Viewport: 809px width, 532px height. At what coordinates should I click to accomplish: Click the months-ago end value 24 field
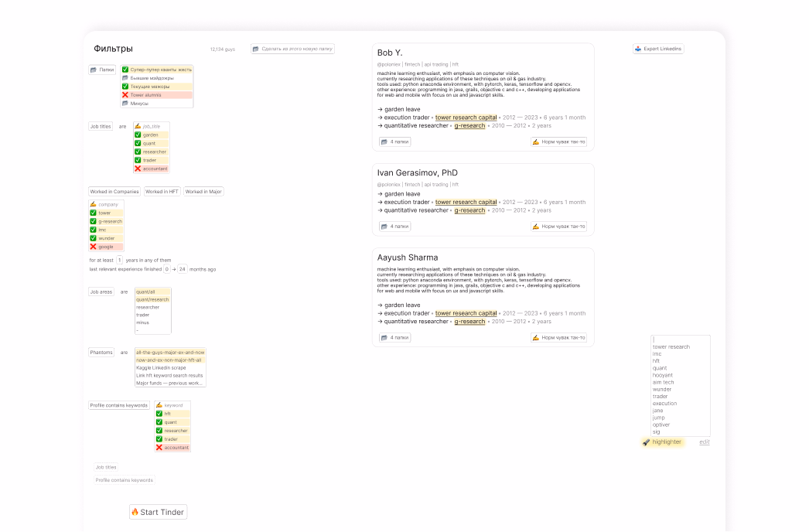pos(182,269)
